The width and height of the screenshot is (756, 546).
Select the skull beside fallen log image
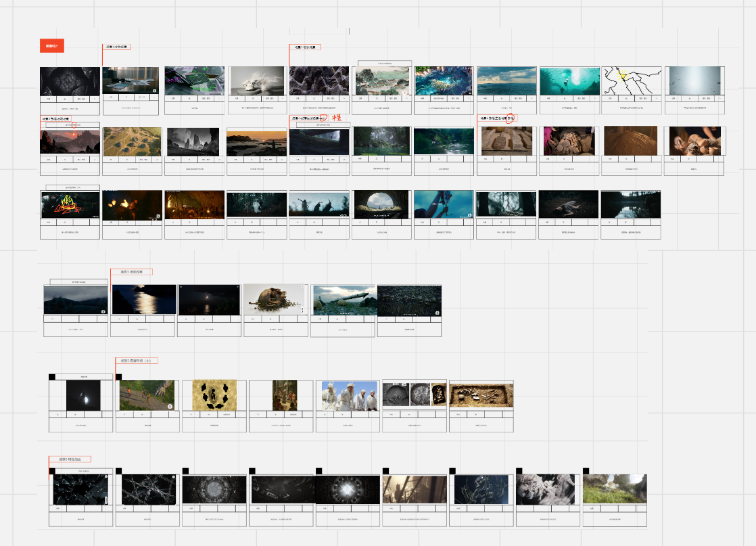click(x=344, y=300)
